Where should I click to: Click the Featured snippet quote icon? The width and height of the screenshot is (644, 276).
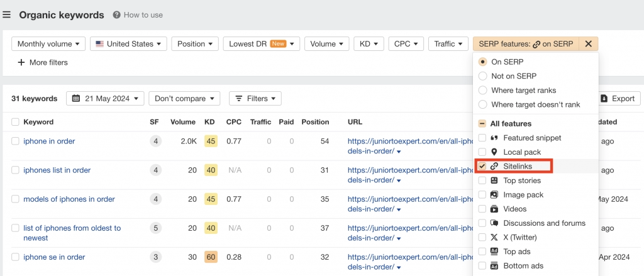[x=494, y=138]
